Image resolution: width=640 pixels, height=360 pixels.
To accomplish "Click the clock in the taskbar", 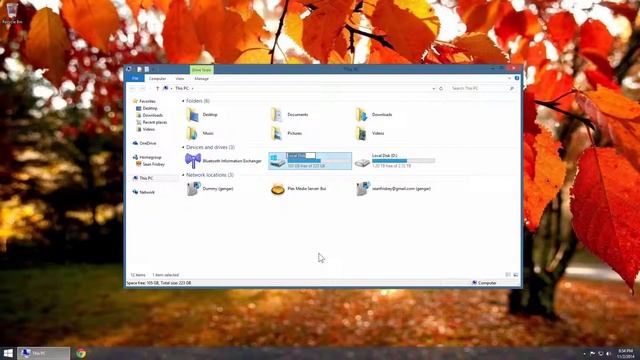I will point(626,353).
